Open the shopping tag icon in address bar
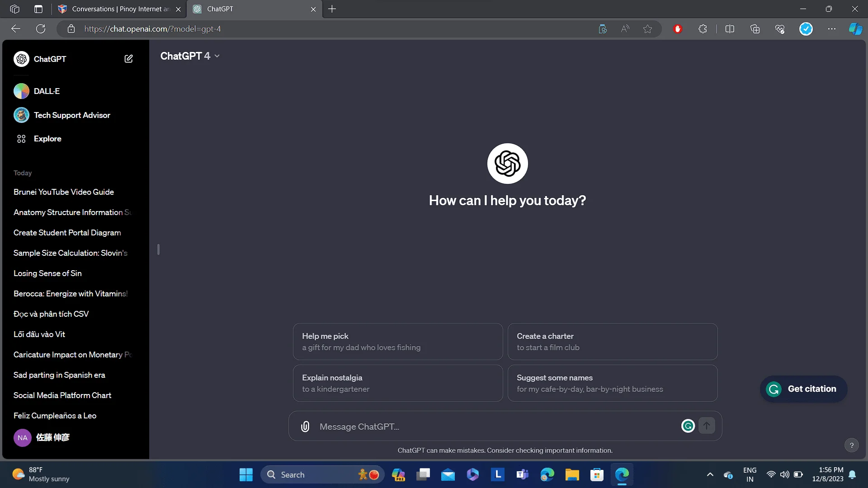Viewport: 868px width, 488px height. point(602,29)
